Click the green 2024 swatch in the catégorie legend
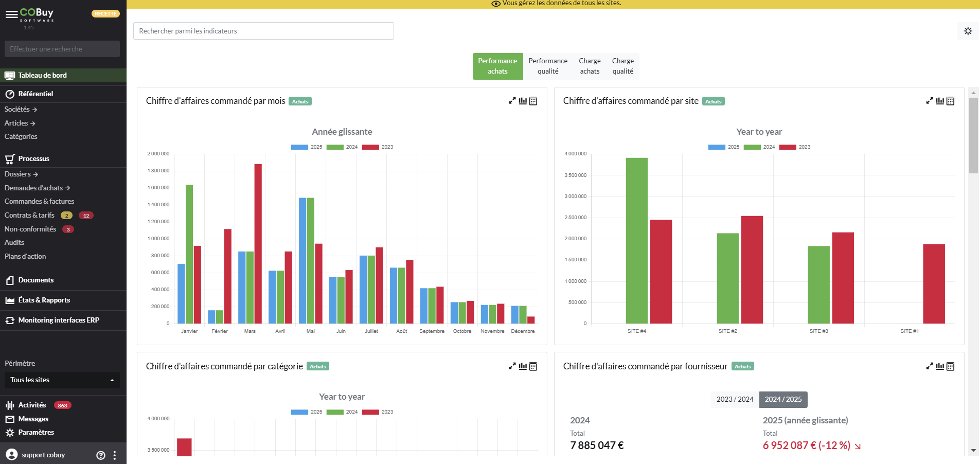The image size is (980, 464). click(335, 412)
